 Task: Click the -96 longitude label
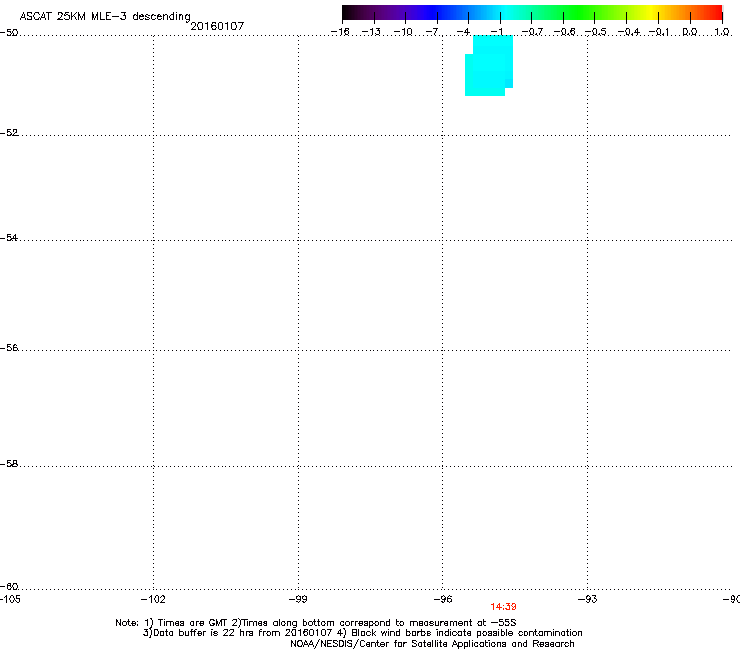(x=443, y=599)
